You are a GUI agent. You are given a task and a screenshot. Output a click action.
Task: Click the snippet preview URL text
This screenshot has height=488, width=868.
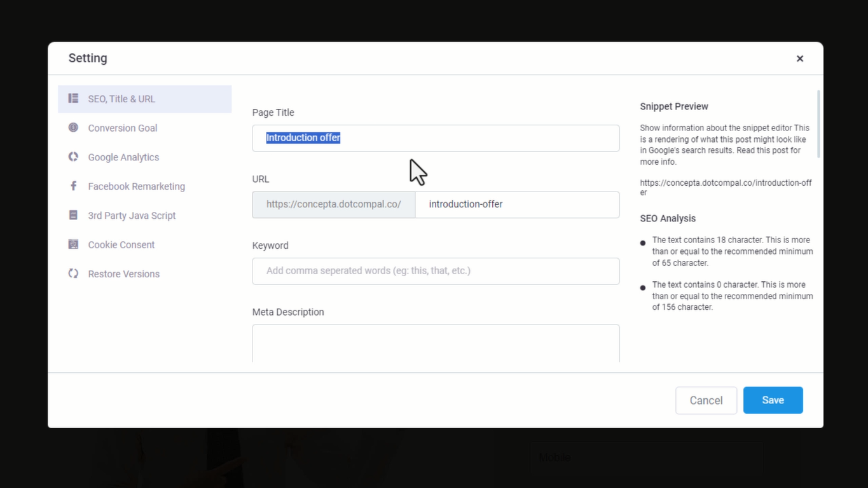click(x=726, y=187)
